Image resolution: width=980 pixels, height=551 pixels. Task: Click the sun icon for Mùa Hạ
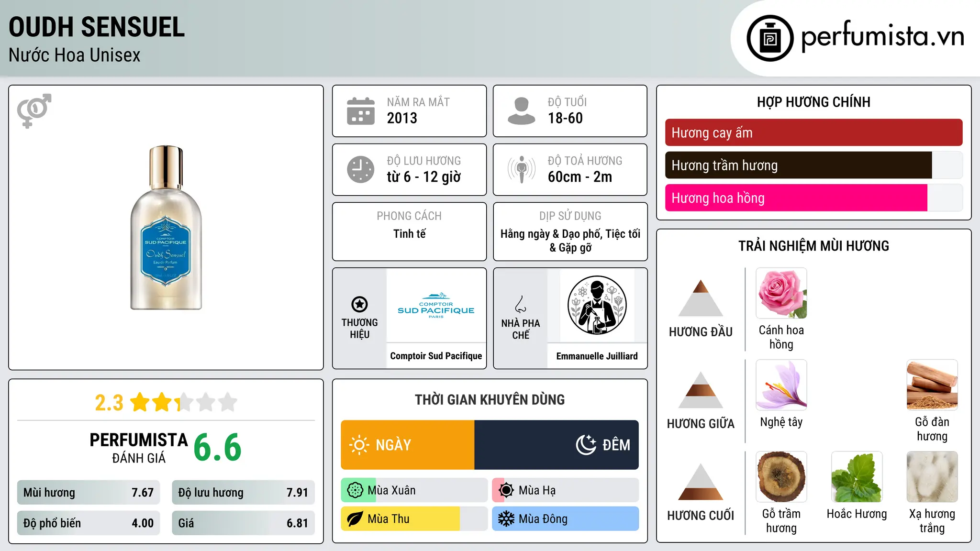(506, 490)
